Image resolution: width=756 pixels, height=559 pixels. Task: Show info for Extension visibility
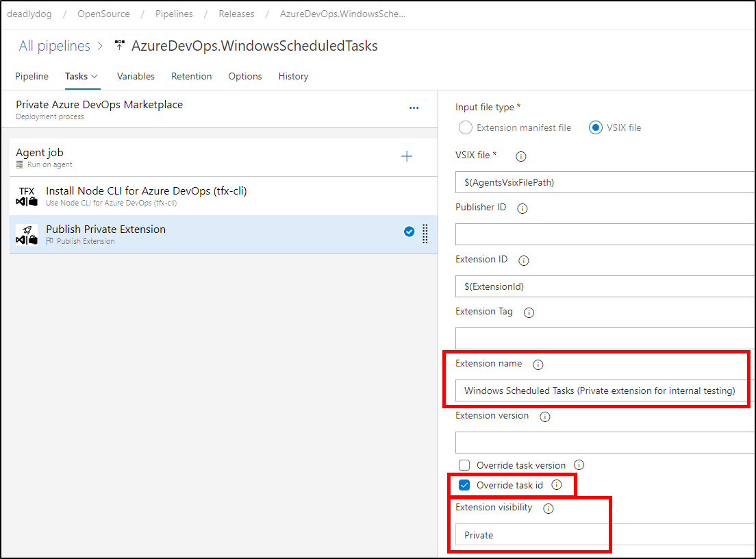[x=549, y=508]
